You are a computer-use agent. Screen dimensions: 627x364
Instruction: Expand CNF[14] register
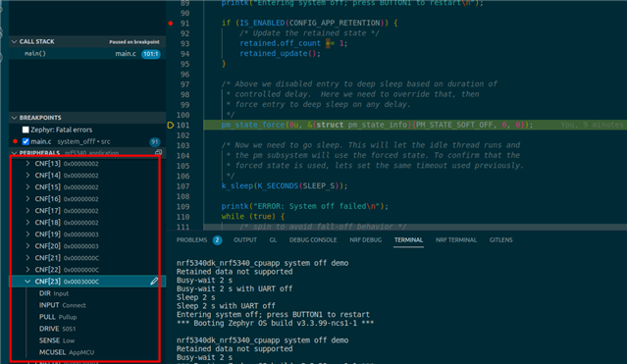(x=27, y=176)
